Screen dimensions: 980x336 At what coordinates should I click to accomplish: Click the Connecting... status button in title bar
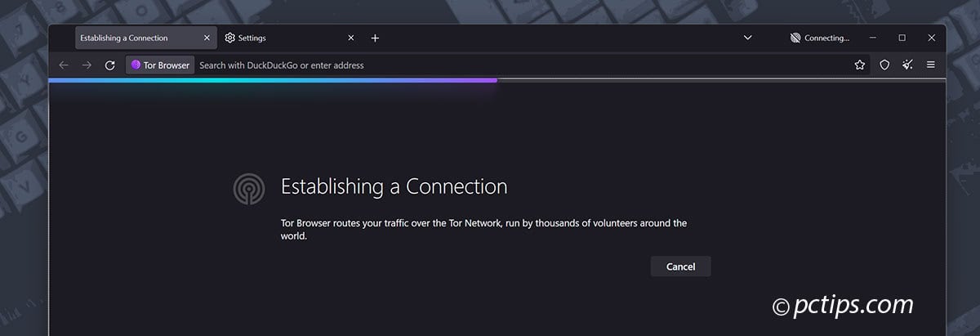[x=820, y=38]
